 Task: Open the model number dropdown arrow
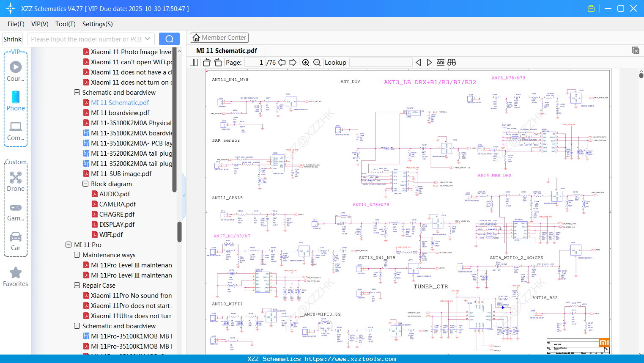[x=148, y=39]
